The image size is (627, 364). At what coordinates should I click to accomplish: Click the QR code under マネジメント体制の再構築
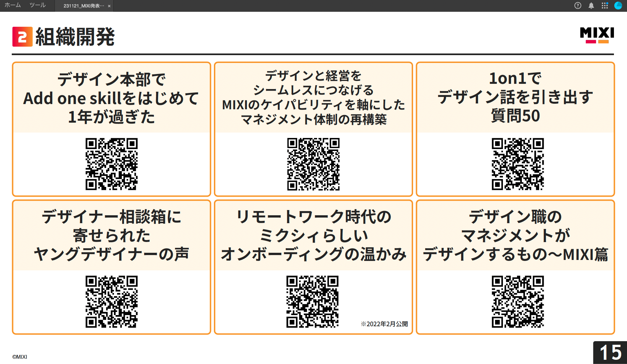click(x=313, y=164)
